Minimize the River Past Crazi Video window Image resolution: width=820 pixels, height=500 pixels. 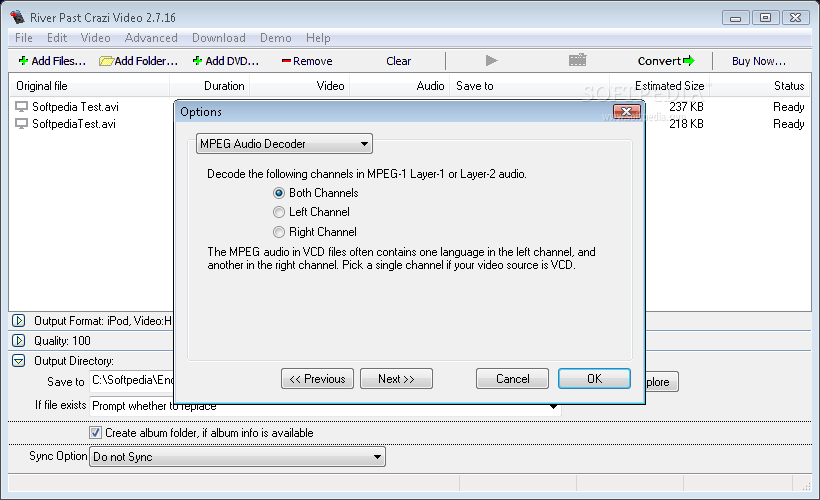pyautogui.click(x=735, y=18)
